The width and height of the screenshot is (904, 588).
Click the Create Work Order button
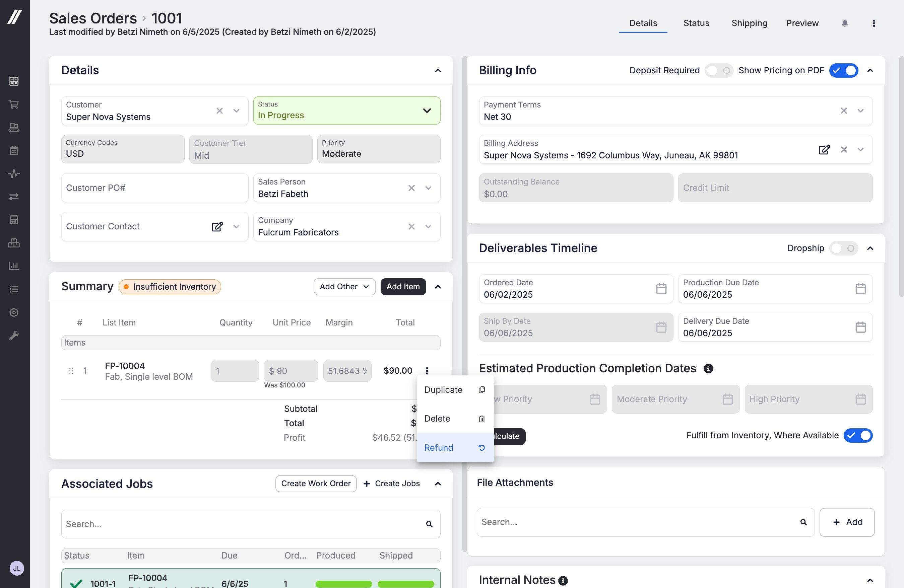(316, 483)
